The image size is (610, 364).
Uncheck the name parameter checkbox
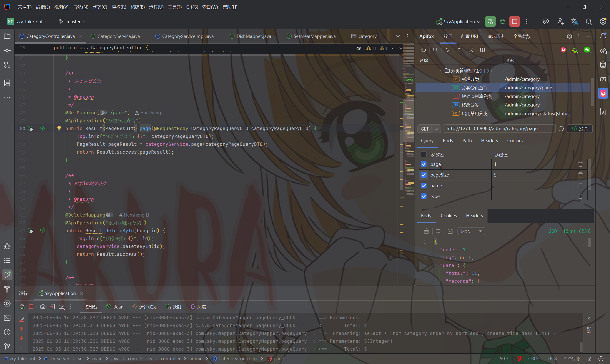[x=424, y=186]
